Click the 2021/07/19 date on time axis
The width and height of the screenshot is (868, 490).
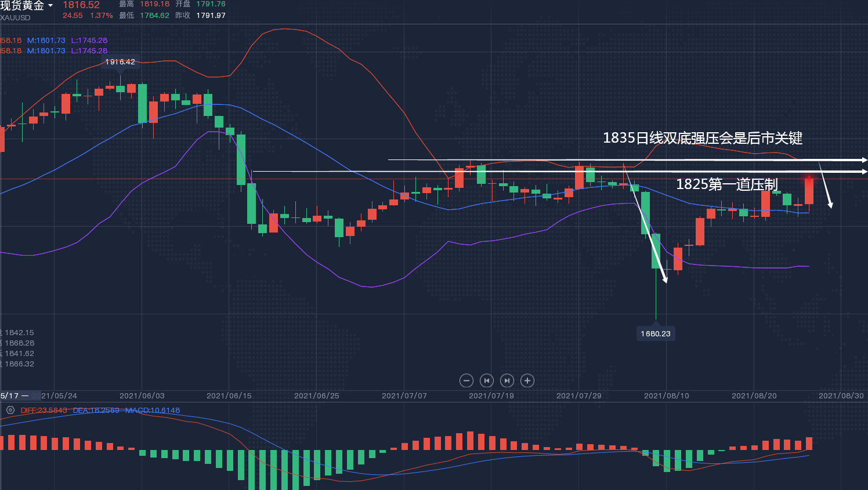tap(491, 395)
